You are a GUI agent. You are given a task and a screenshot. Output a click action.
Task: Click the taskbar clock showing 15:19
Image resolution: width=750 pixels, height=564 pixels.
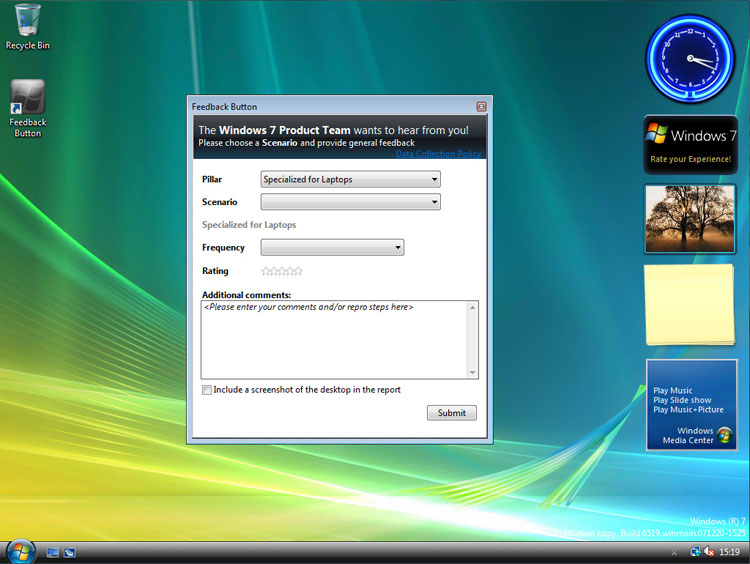[x=729, y=552]
